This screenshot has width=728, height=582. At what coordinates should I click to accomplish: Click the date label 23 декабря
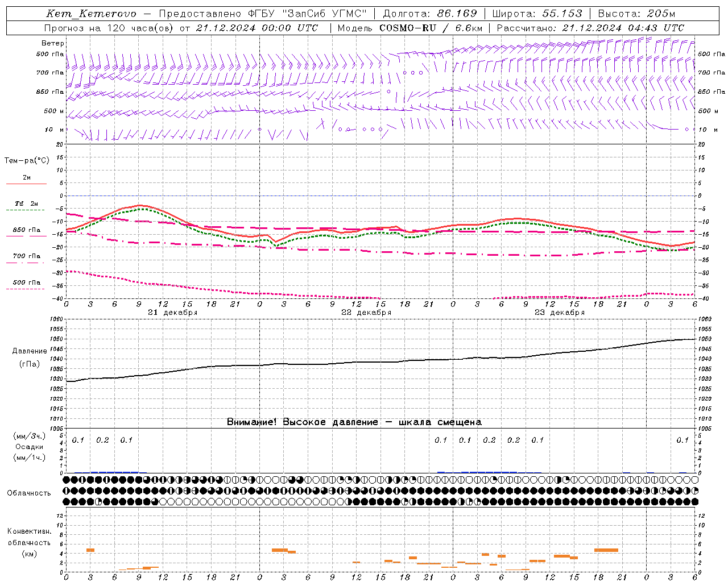coord(560,313)
